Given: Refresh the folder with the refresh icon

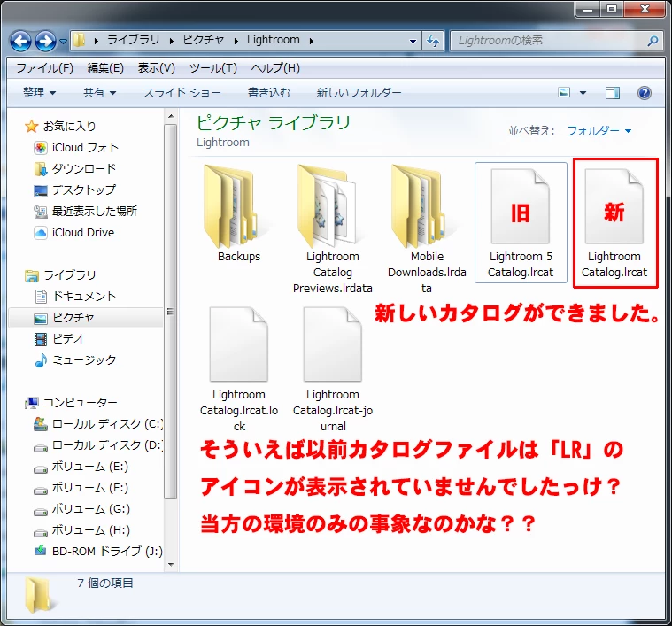Looking at the screenshot, I should 433,41.
